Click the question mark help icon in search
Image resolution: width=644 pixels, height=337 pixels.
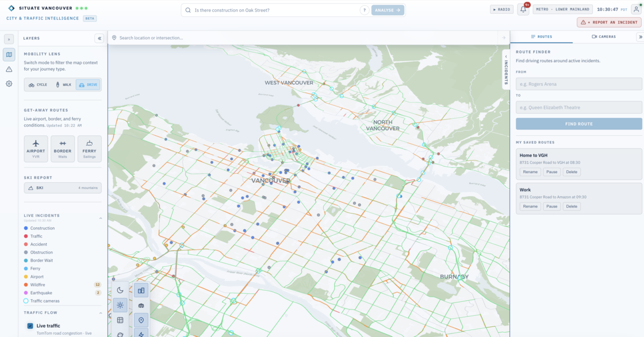[365, 10]
